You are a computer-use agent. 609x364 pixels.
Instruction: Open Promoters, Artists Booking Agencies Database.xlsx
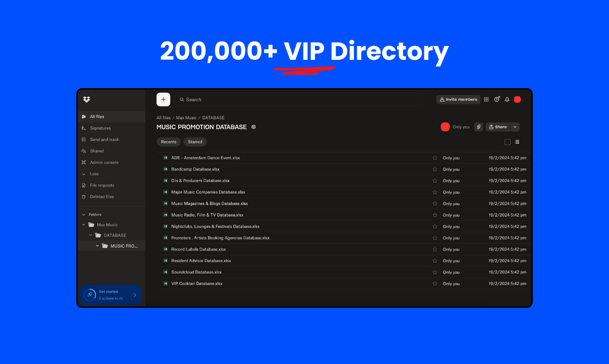click(x=221, y=238)
